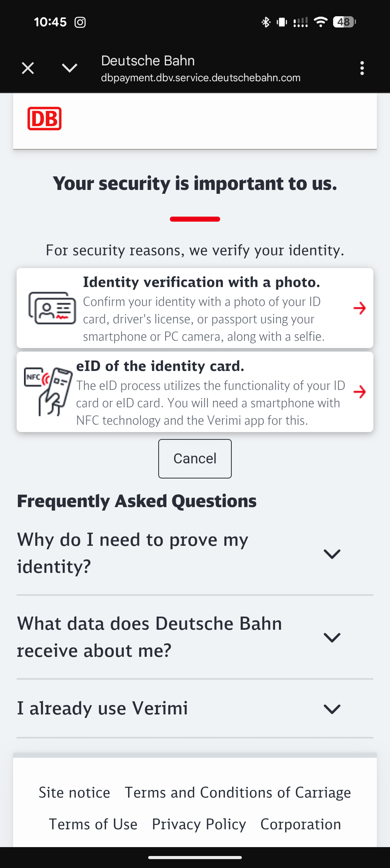Tap the NFC smartphone icon

tap(48, 391)
